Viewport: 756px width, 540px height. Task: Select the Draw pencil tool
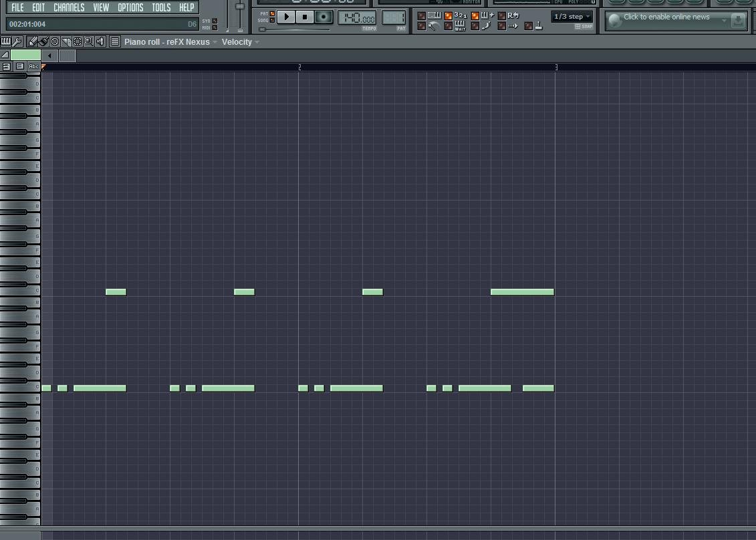[x=32, y=42]
